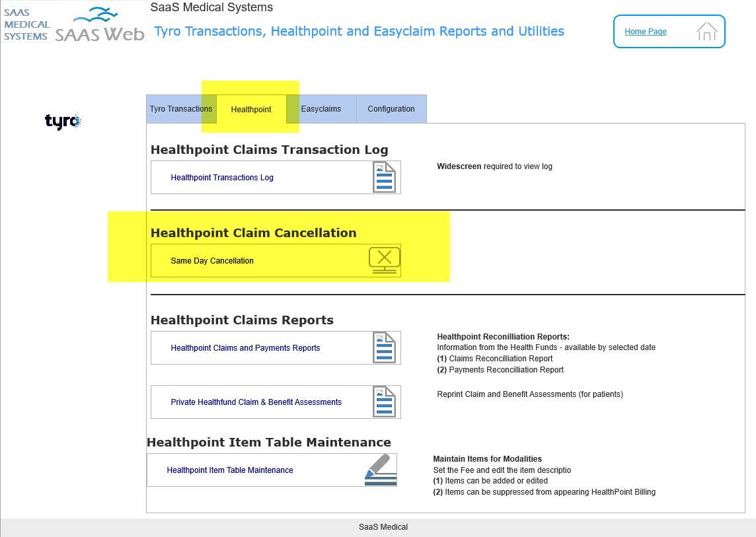Click the Healthpoint Claims Transaction Log heading

pos(269,149)
